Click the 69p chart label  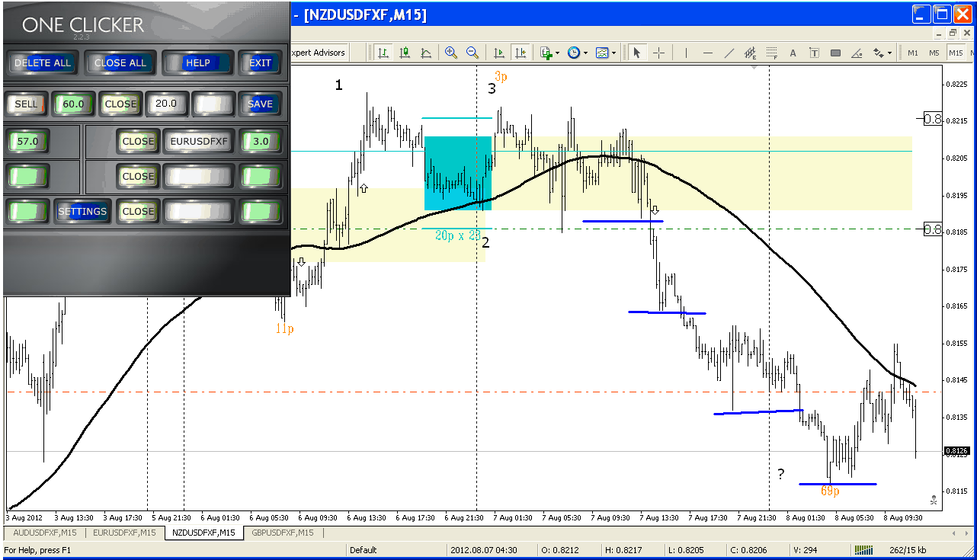tap(830, 491)
